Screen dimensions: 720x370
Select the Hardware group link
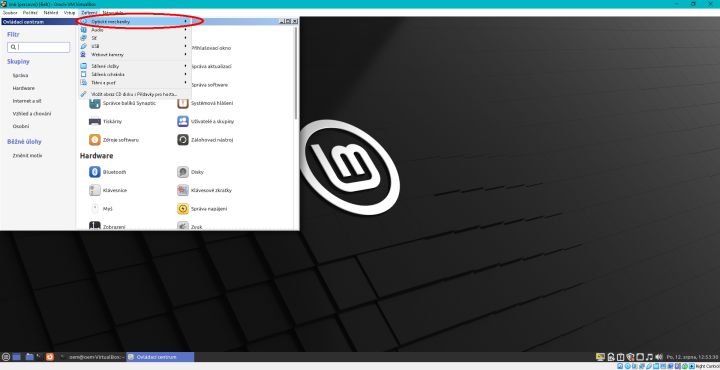coord(23,88)
